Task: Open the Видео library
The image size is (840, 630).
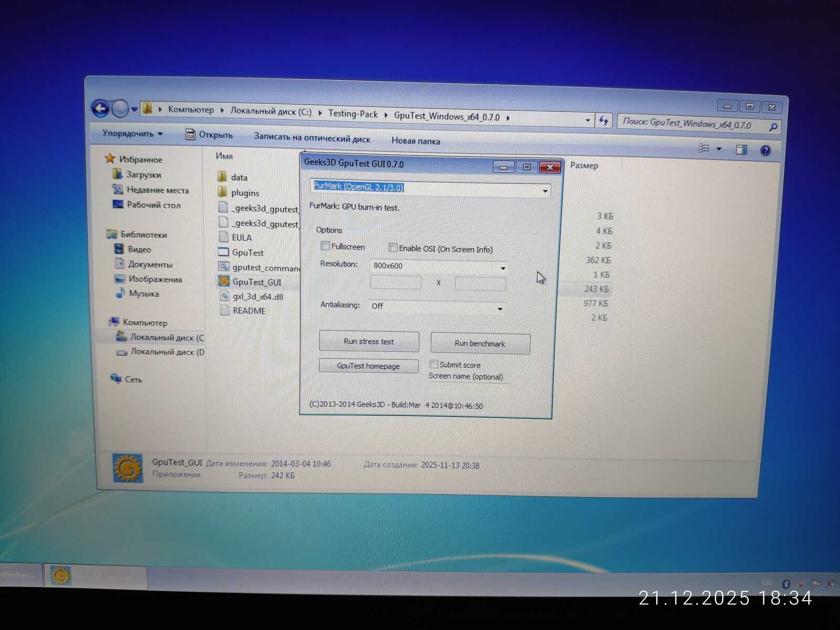Action: (x=139, y=249)
